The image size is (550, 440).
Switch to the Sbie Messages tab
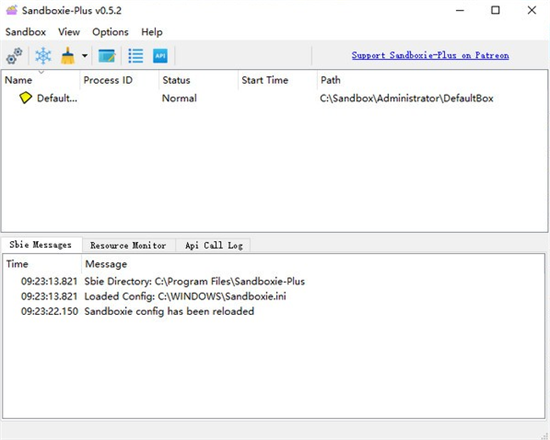[x=41, y=245]
